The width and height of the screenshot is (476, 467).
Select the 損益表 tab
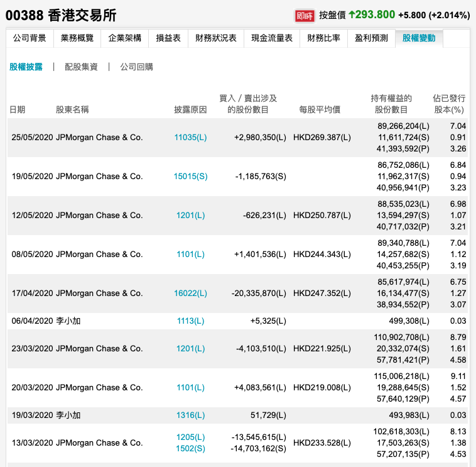point(168,38)
